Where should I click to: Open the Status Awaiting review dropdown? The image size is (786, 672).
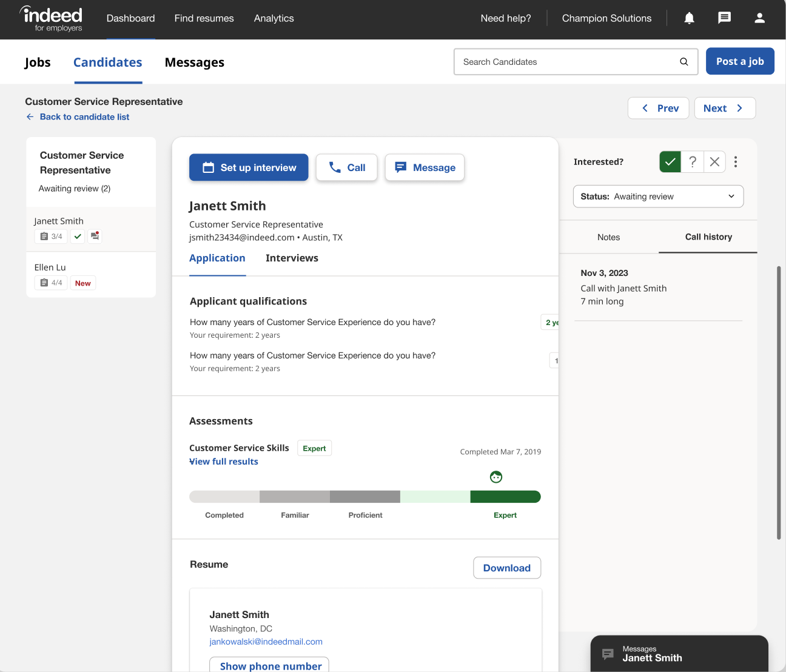point(658,197)
